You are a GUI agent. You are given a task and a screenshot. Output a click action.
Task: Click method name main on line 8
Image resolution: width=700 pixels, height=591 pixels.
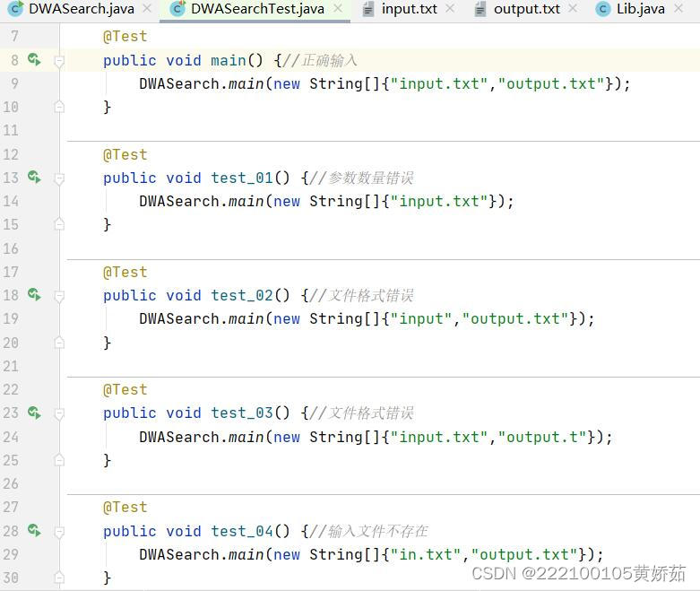pyautogui.click(x=229, y=60)
